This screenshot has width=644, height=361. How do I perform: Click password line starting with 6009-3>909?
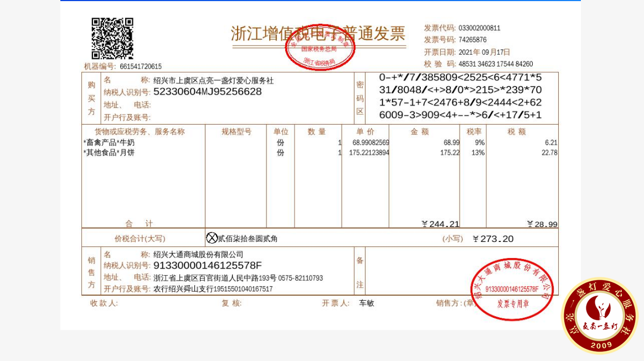(x=460, y=115)
